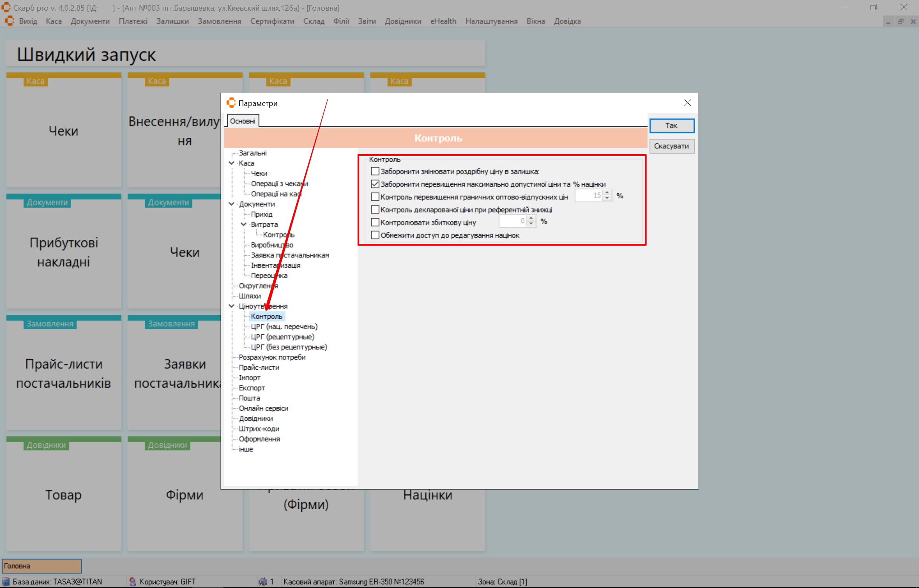Close the Параметри dialog with X
This screenshot has width=919, height=588.
click(687, 103)
